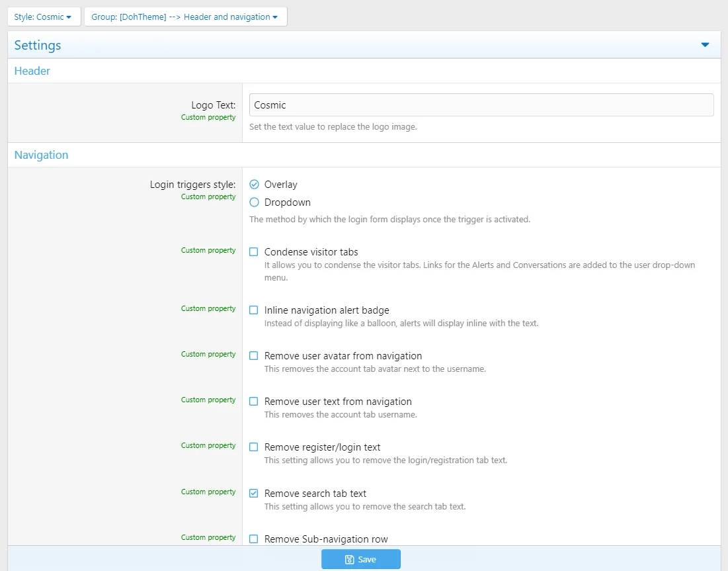This screenshot has width=728, height=571.
Task: Enable Condense visitor tabs checkbox
Action: [254, 252]
